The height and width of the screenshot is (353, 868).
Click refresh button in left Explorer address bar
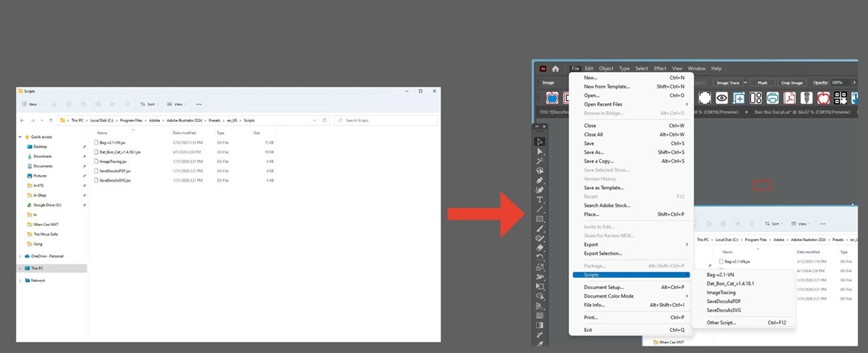[x=325, y=120]
